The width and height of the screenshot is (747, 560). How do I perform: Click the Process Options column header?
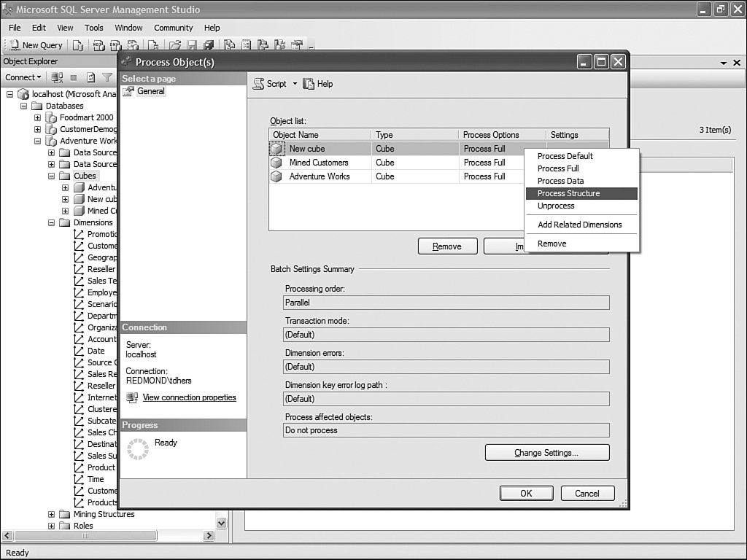pyautogui.click(x=502, y=135)
